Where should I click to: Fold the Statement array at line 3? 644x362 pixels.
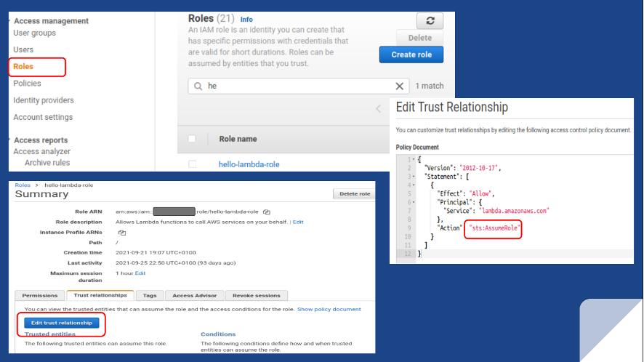(x=414, y=177)
